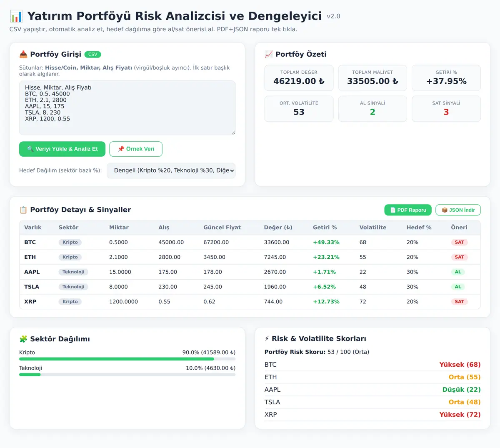Click JSON İndir button
500x448 pixels.
[x=458, y=210]
